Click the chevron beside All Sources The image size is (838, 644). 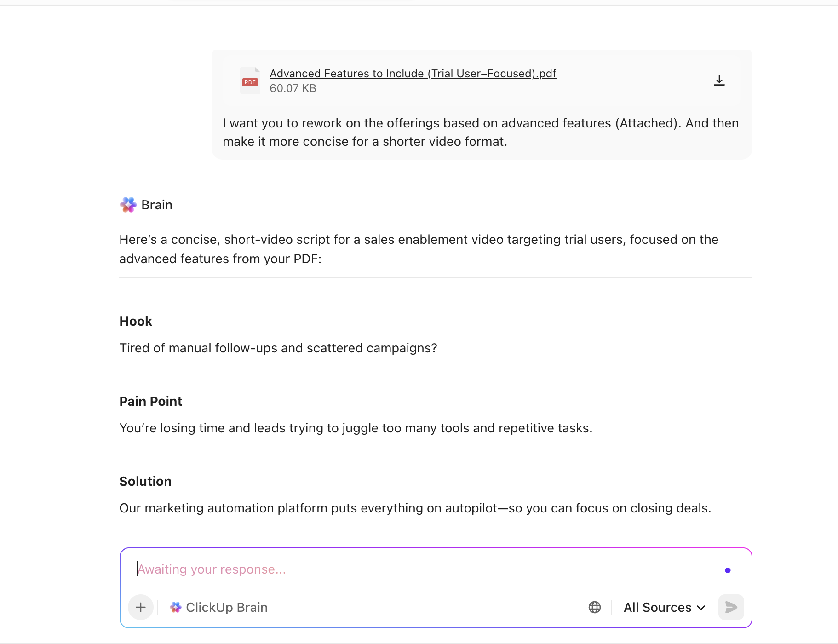point(701,607)
